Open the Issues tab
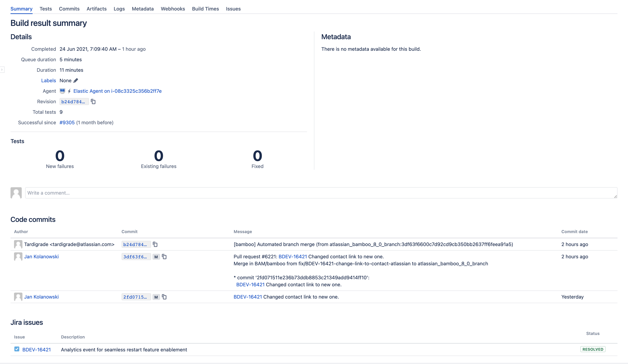The image size is (628, 364). [x=233, y=9]
